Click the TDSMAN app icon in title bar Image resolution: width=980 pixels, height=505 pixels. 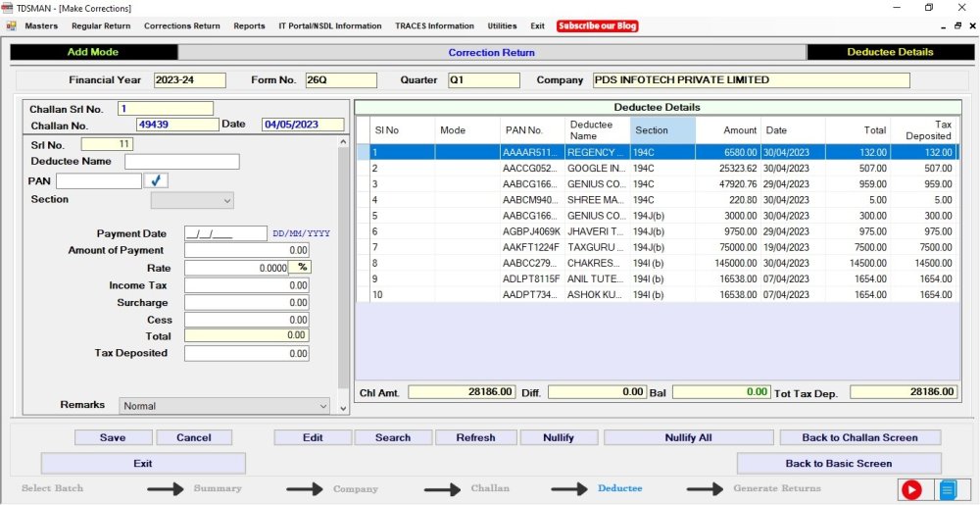pyautogui.click(x=8, y=8)
